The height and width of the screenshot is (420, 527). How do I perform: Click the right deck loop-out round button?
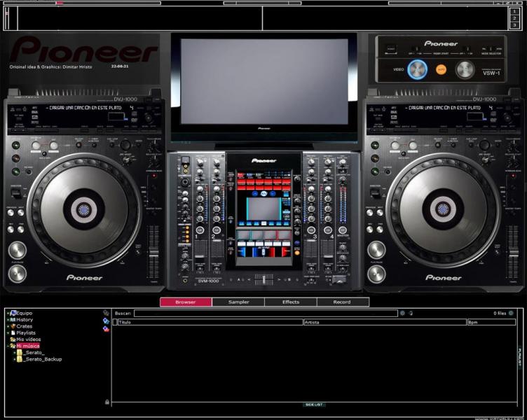413,146
